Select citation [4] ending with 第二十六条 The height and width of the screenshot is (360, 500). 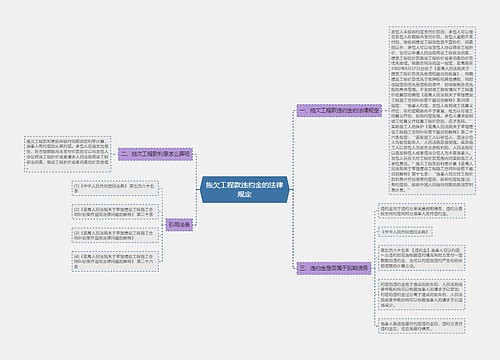[x=115, y=261]
